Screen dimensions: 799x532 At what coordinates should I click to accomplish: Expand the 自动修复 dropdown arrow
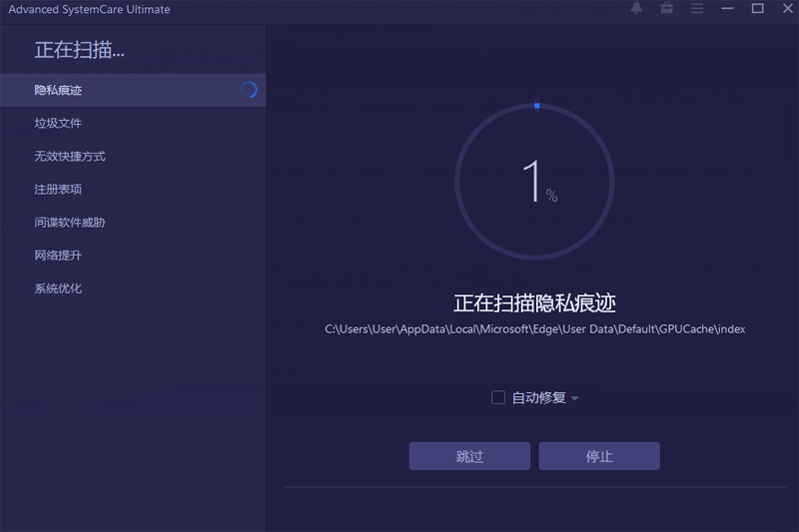click(575, 398)
